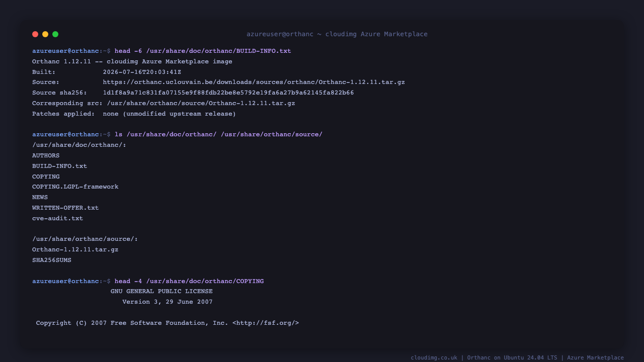Click the terminal title 'azureuser@orthanc ~ cloudimg Azure Marketplace'

pyautogui.click(x=337, y=34)
